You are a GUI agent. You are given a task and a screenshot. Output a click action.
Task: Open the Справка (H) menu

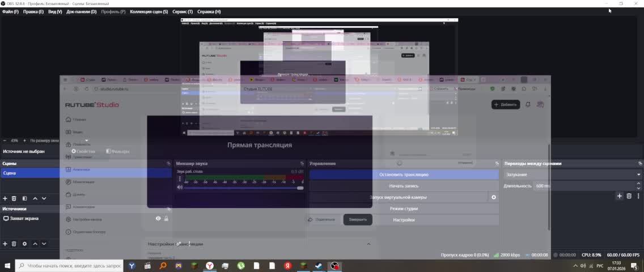pyautogui.click(x=209, y=12)
